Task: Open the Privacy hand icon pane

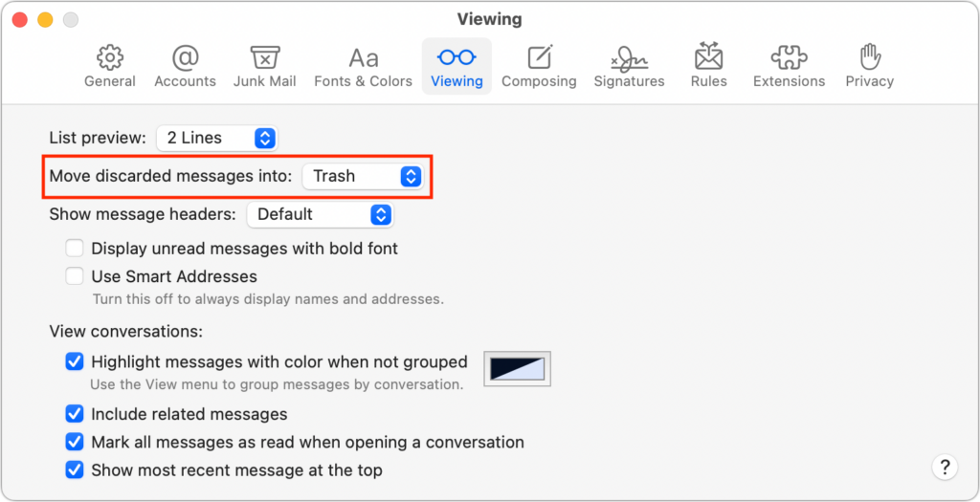Action: (x=869, y=65)
